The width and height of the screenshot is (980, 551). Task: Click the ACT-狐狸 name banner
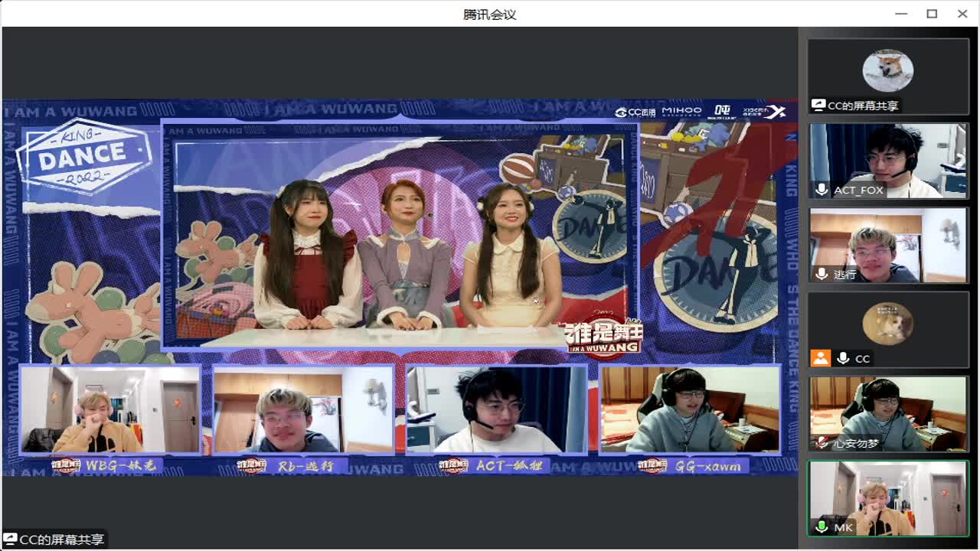click(494, 465)
